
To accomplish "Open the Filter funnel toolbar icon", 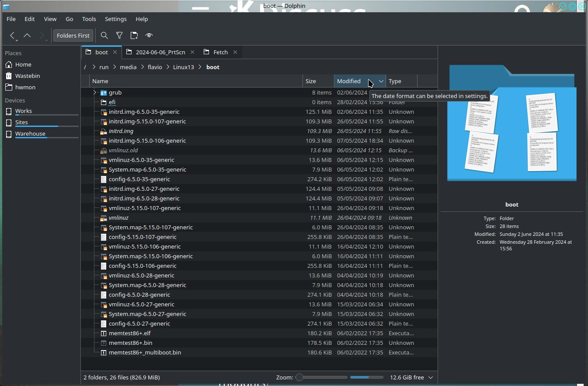I will pyautogui.click(x=119, y=35).
